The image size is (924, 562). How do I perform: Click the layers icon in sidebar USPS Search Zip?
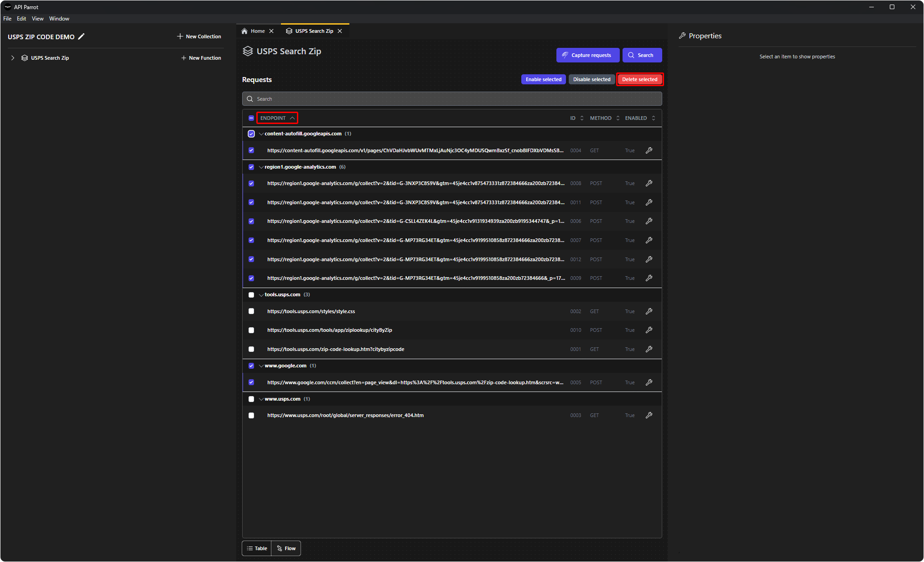[x=25, y=58]
